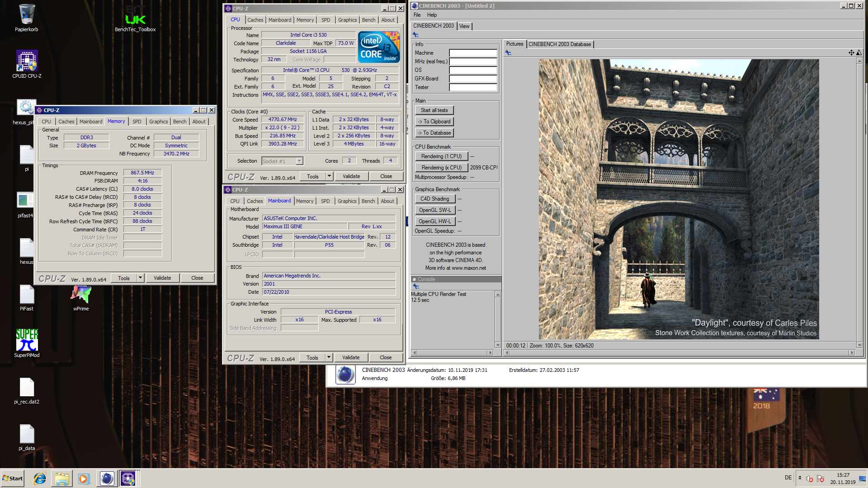The height and width of the screenshot is (488, 868).
Task: Click the picture panel horizontal scrollbar
Action: pyautogui.click(x=680, y=352)
